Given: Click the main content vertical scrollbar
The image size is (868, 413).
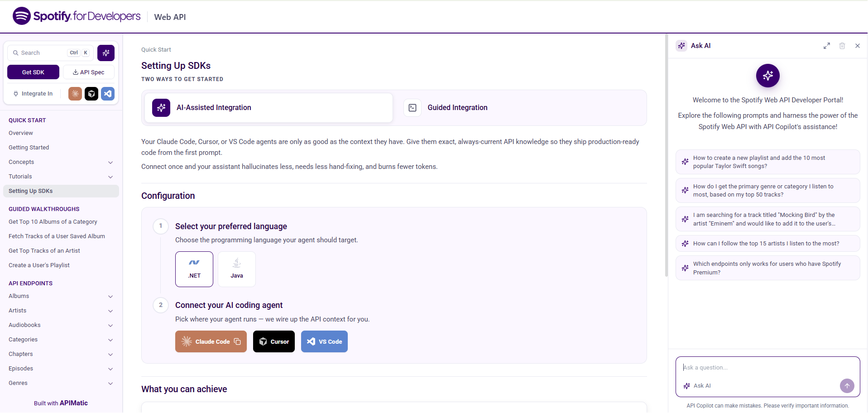Looking at the screenshot, I should pyautogui.click(x=666, y=155).
